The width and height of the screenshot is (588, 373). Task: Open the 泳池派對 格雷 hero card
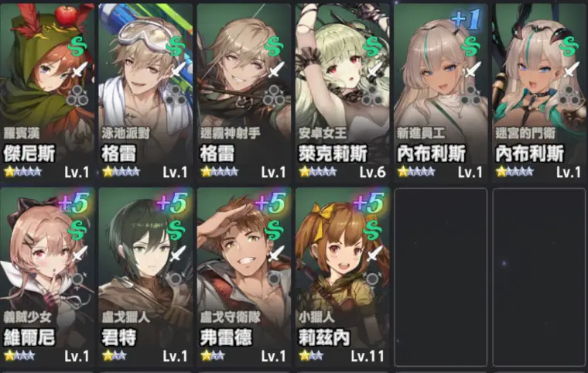pyautogui.click(x=145, y=92)
